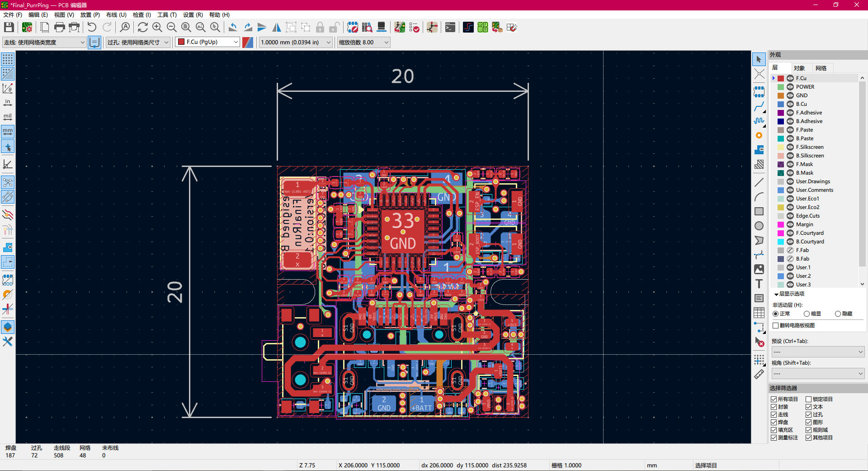
Task: Toggle visibility of the F.Silkscreen layer
Action: coord(790,147)
